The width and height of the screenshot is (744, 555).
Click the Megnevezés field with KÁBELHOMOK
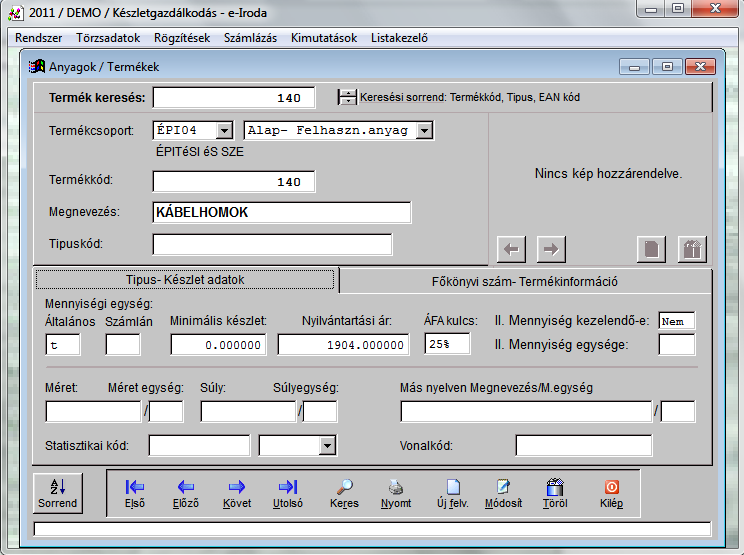281,213
